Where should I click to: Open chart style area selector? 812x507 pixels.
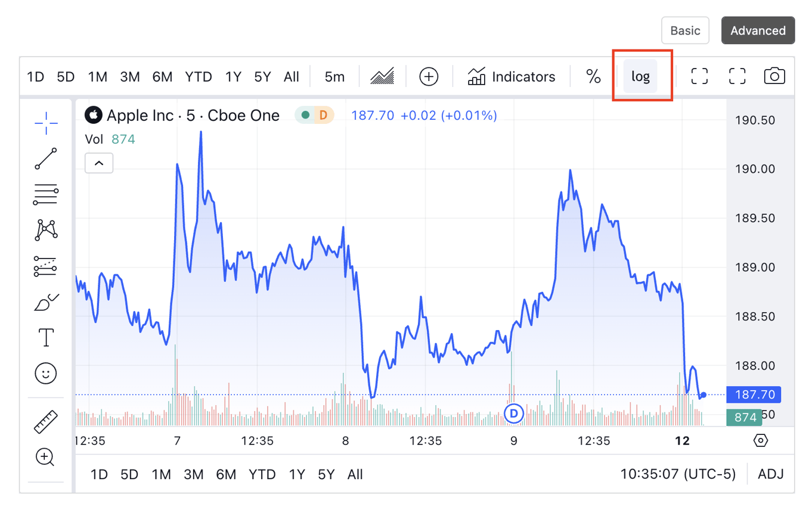[383, 76]
